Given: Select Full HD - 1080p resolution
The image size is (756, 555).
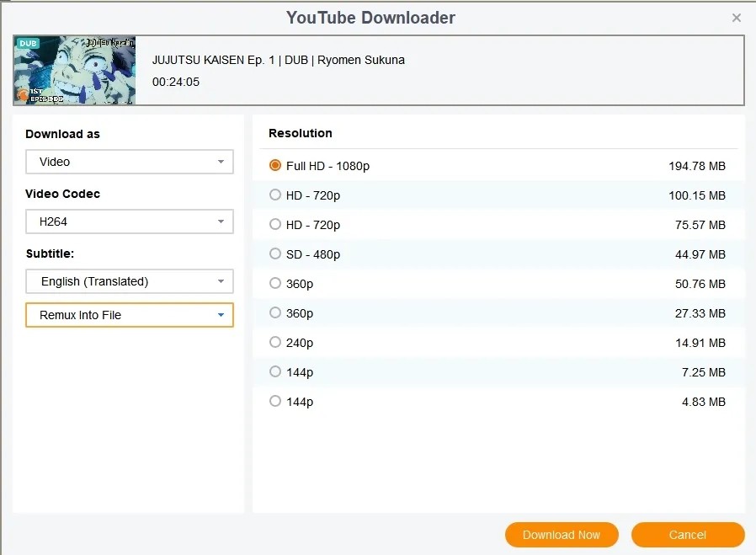Looking at the screenshot, I should pyautogui.click(x=274, y=165).
